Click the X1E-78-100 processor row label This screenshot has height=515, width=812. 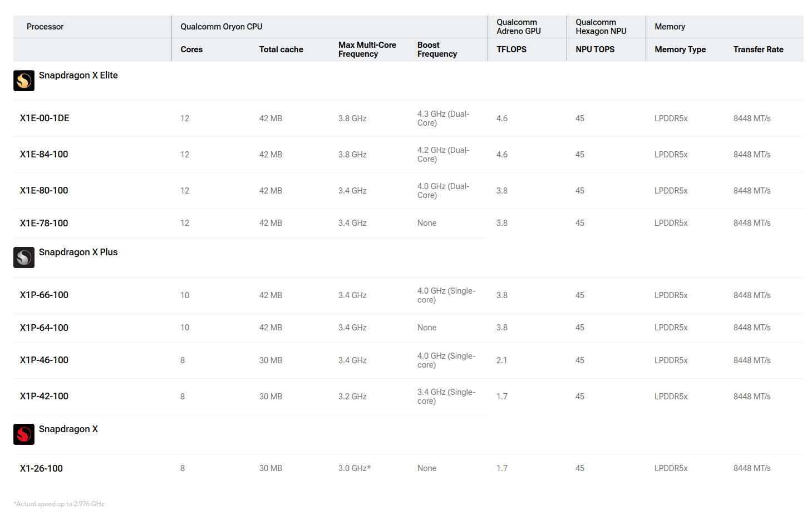[x=44, y=224]
